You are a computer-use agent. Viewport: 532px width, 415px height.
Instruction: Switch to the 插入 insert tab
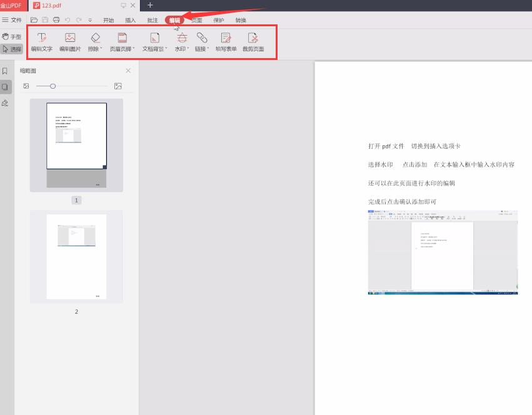tap(130, 21)
